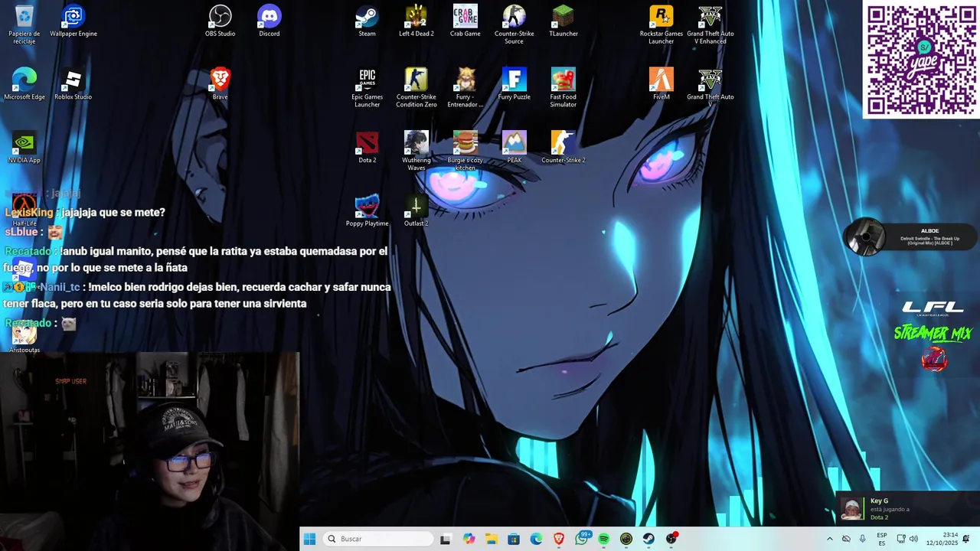Open network and volume quick settings
Viewport: 980px width, 551px height.
tap(907, 539)
